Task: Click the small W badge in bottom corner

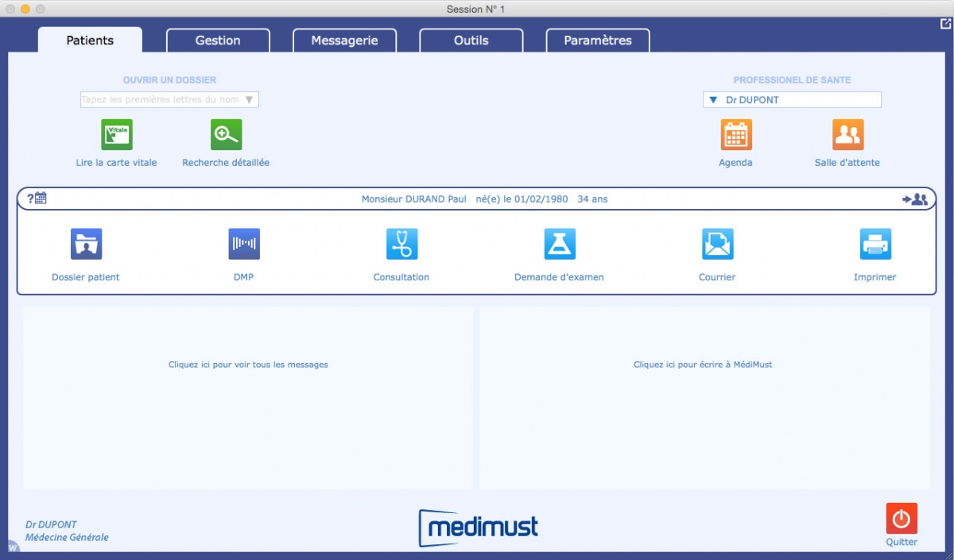Action: pyautogui.click(x=13, y=546)
